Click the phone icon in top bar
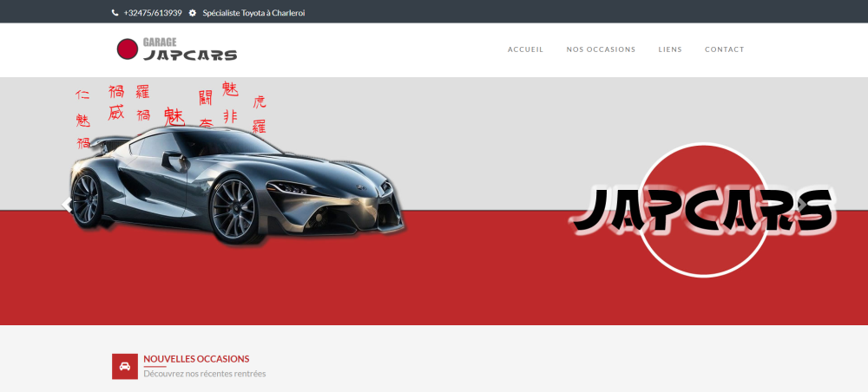Screen dimensions: 868x392 click(115, 13)
